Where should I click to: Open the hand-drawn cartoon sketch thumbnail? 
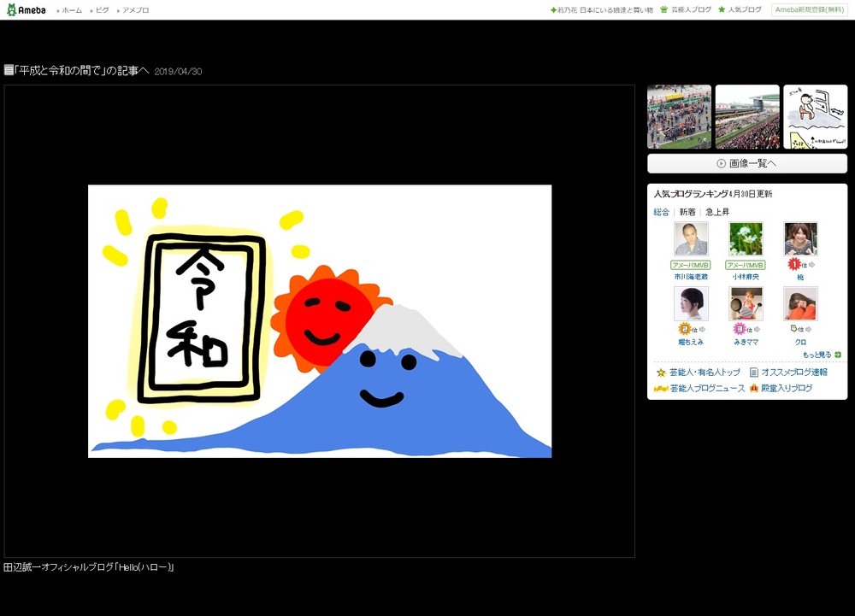815,117
